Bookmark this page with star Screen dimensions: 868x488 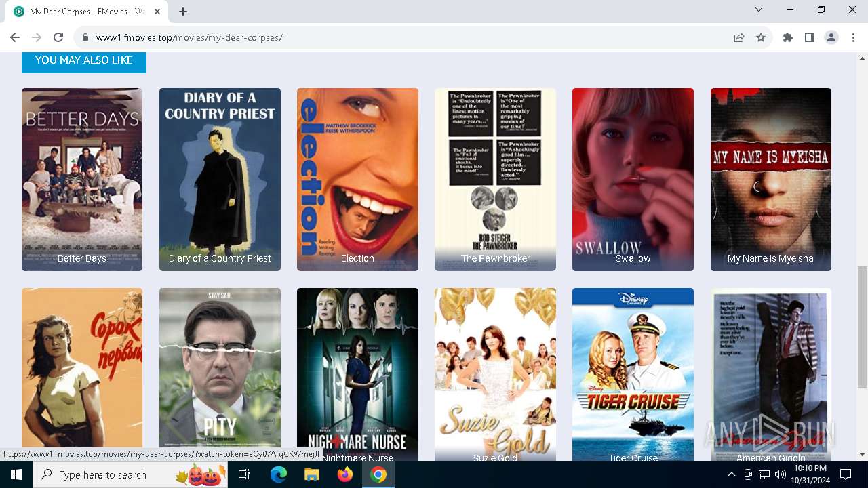[x=761, y=37]
